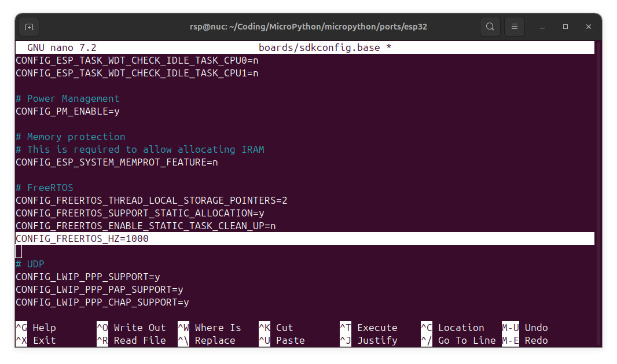Click the ^W Where Is shortcut
Screen dimensions: 617x364
[210, 328]
